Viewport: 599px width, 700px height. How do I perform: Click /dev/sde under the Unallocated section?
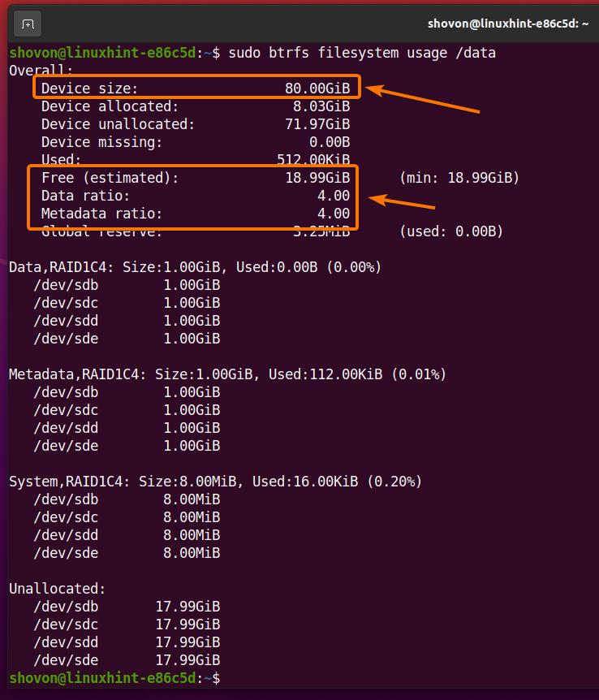tap(66, 660)
